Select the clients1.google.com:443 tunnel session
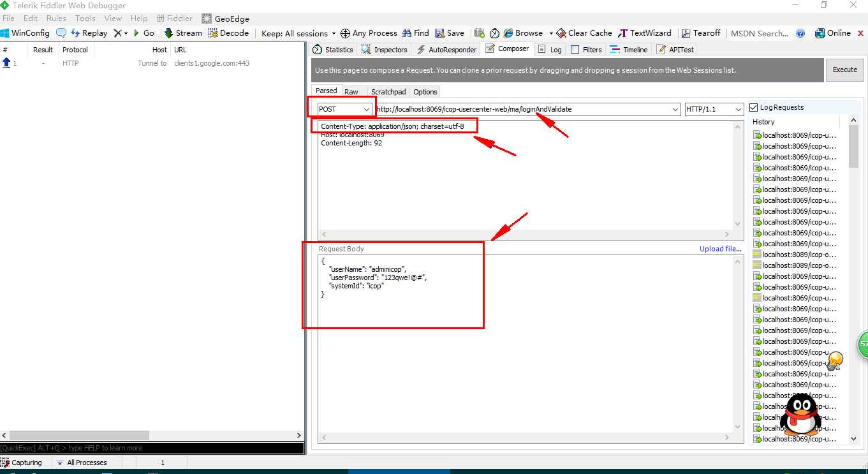868x474 pixels. (152, 63)
